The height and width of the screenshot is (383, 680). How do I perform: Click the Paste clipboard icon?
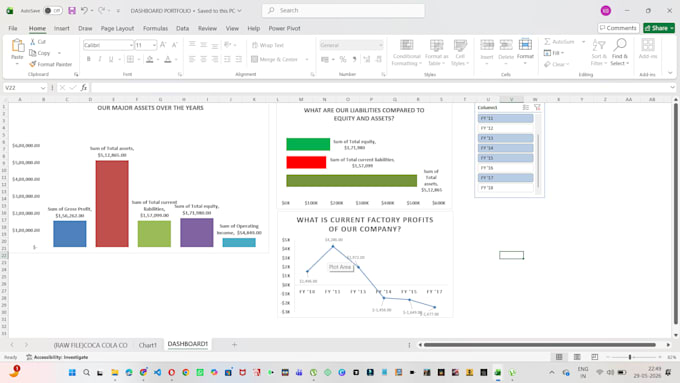point(17,46)
